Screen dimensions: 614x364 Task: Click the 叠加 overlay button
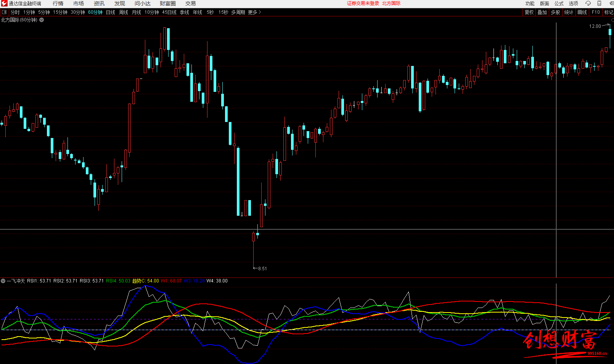tap(542, 12)
